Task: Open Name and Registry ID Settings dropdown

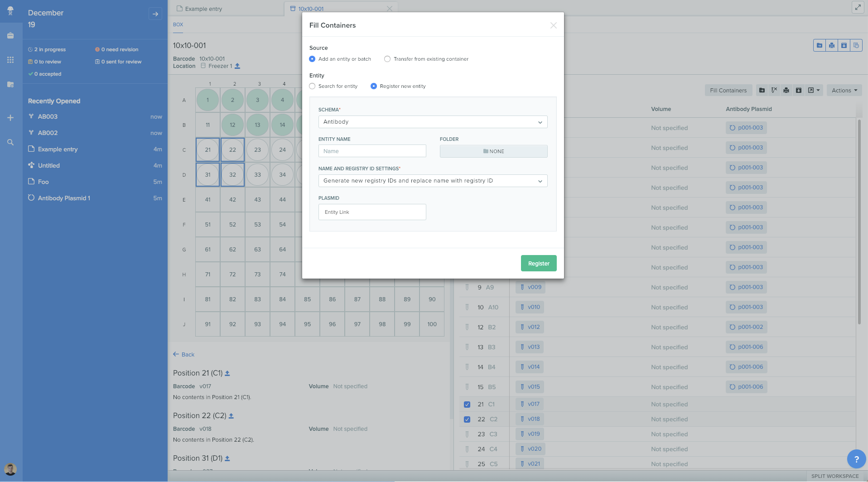Action: 433,181
